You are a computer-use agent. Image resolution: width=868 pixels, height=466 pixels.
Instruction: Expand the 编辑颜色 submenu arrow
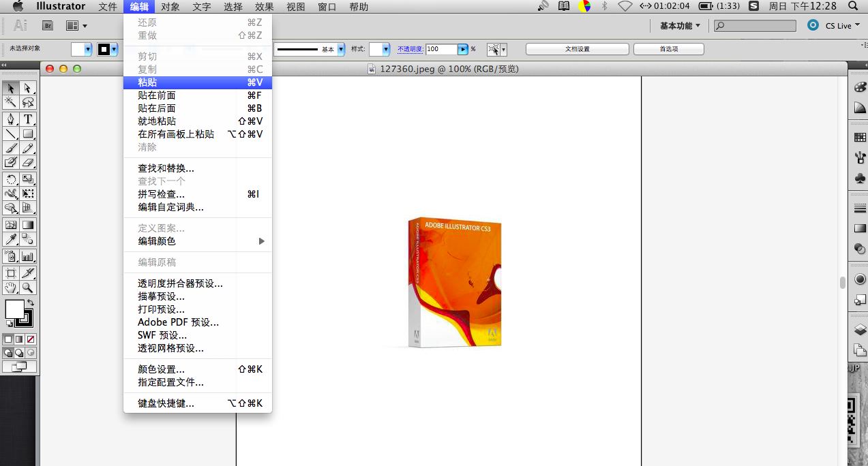260,240
